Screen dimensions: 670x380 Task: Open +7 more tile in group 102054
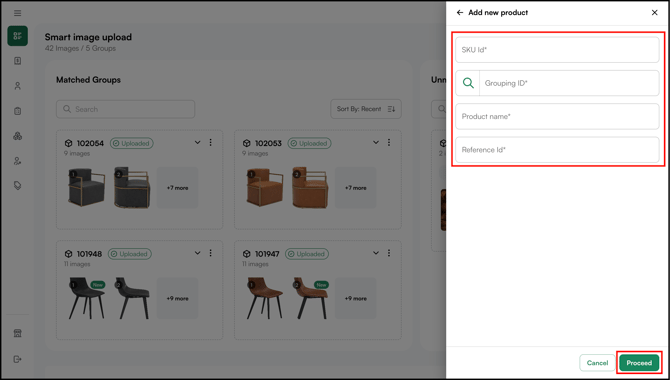(178, 188)
